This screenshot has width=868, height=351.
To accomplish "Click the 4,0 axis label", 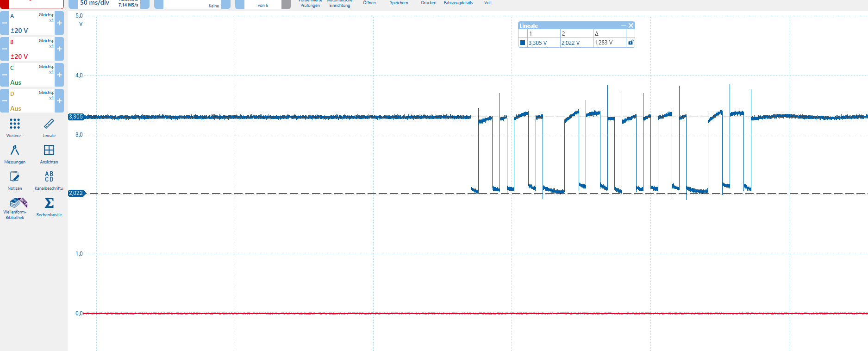I will 79,75.
